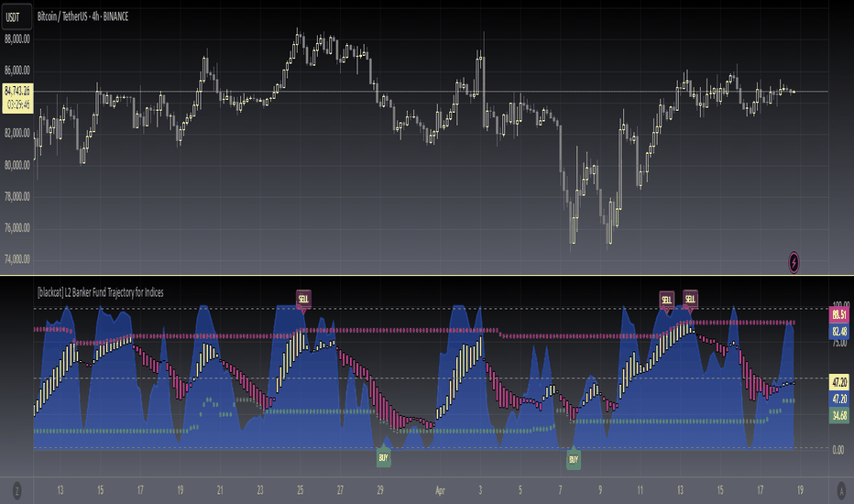Image resolution: width=854 pixels, height=504 pixels.
Task: Click the first SELL marker near April 12
Action: [x=667, y=300]
